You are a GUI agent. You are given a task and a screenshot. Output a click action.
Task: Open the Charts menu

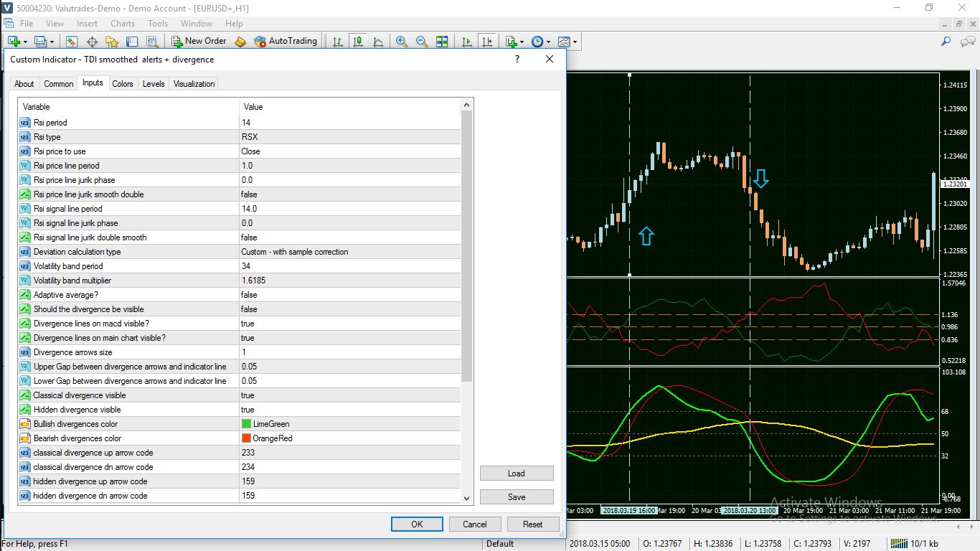[x=123, y=24]
